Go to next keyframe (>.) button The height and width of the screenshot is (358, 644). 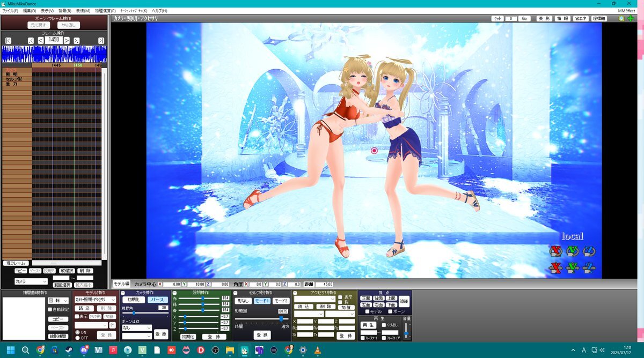click(x=77, y=40)
